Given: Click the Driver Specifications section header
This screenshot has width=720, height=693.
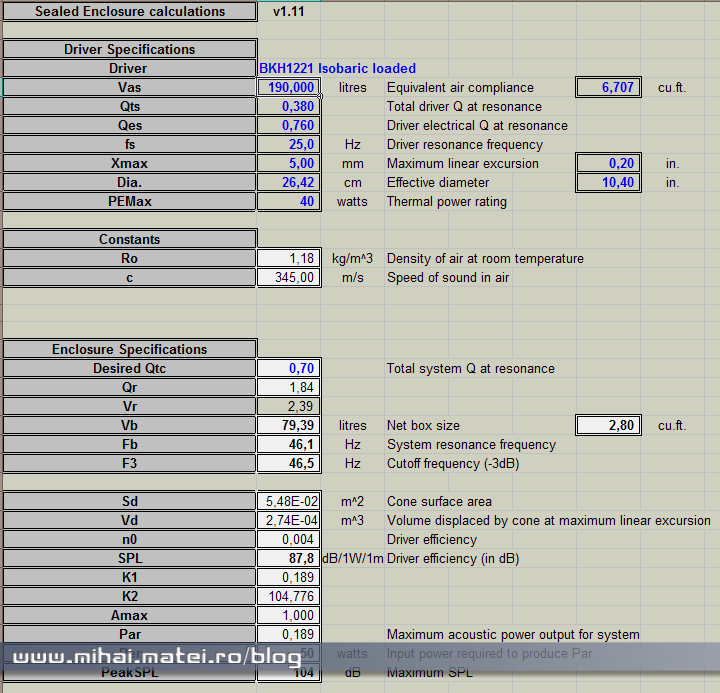Looking at the screenshot, I should (x=130, y=50).
